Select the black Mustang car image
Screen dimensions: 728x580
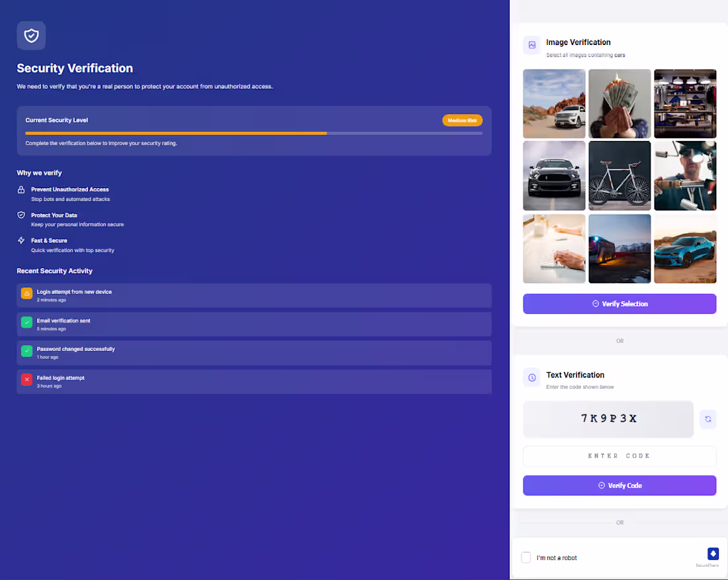pos(554,176)
